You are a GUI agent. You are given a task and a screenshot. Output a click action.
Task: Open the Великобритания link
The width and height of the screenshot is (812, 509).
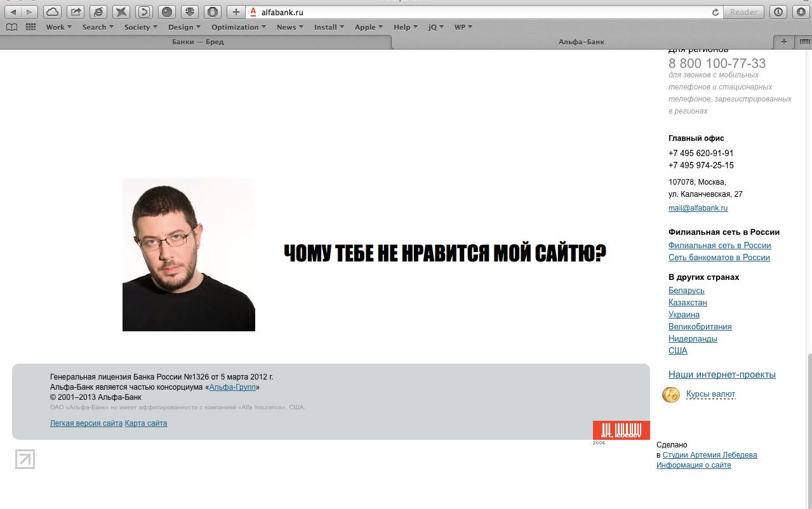click(700, 327)
